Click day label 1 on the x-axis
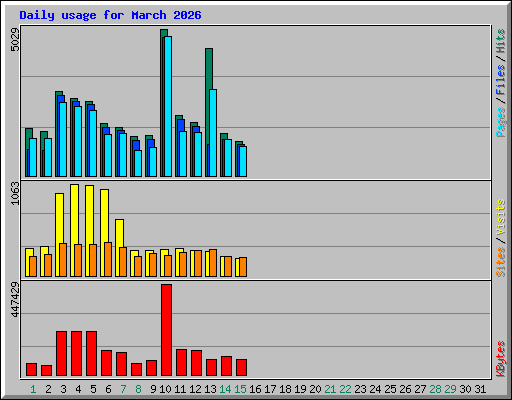 tap(33, 389)
